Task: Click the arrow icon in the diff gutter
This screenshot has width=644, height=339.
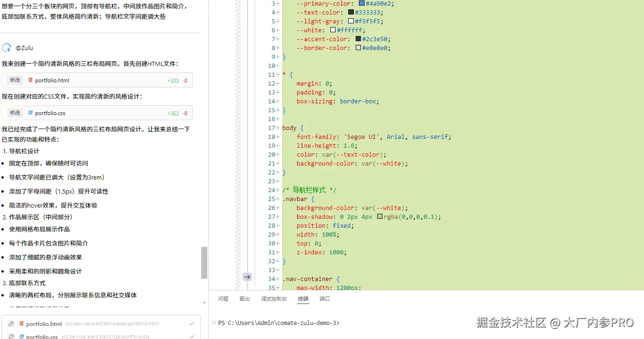Action: click(x=247, y=277)
